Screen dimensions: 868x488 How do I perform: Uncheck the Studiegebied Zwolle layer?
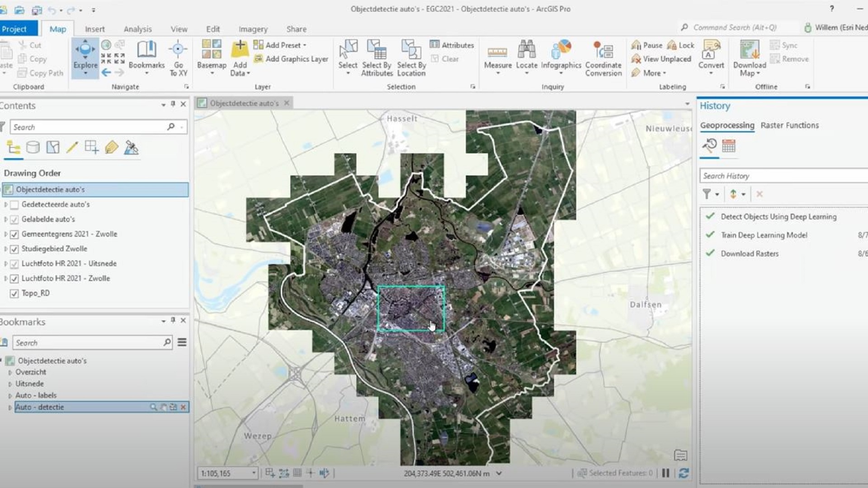point(14,249)
